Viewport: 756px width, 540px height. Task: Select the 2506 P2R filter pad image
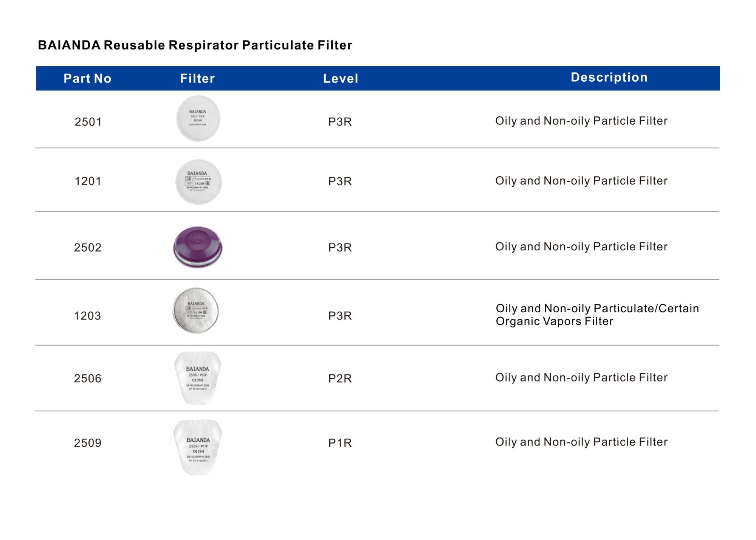click(198, 379)
